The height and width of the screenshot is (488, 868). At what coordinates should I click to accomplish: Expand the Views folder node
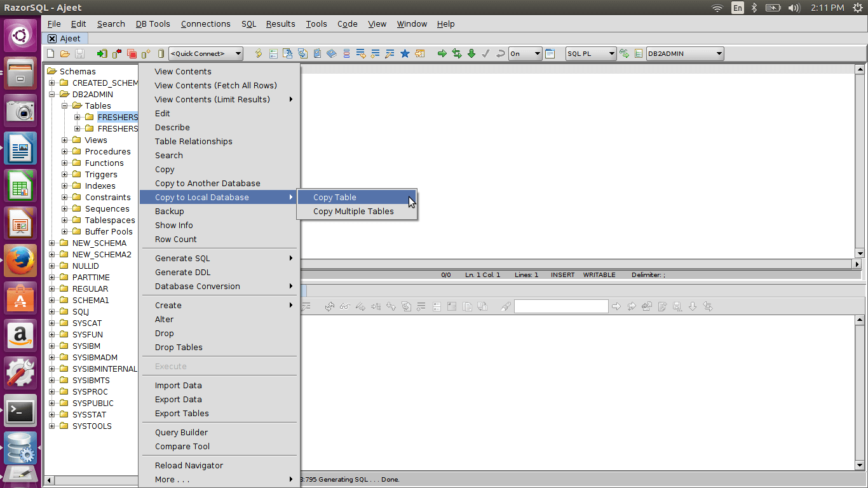(65, 140)
